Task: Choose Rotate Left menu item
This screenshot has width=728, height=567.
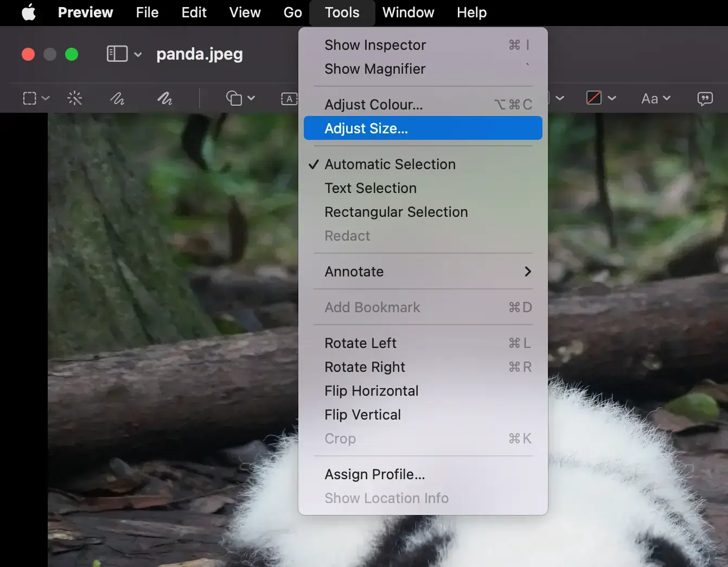Action: [x=423, y=343]
